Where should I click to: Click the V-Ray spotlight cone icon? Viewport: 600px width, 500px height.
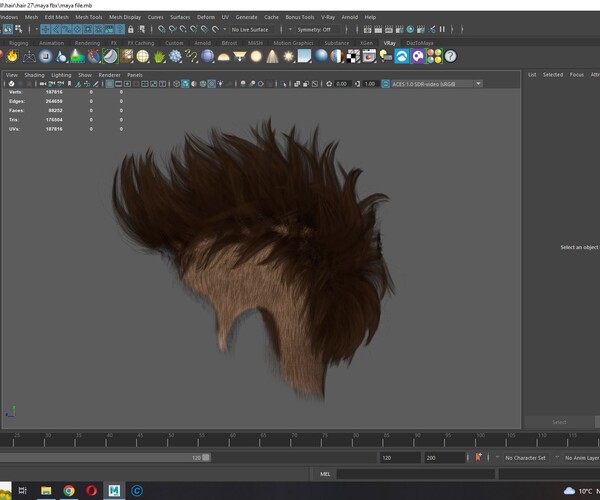tap(272, 57)
